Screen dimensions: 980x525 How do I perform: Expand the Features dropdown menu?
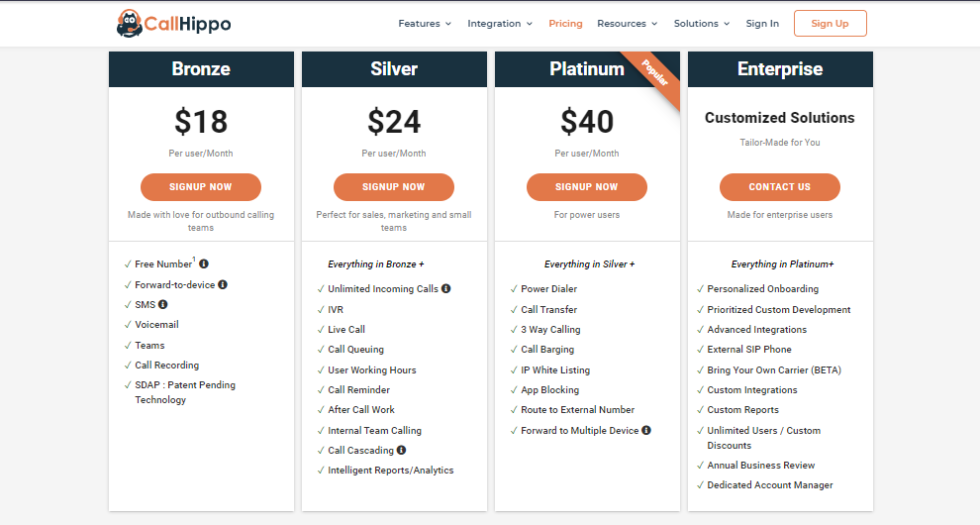[425, 23]
